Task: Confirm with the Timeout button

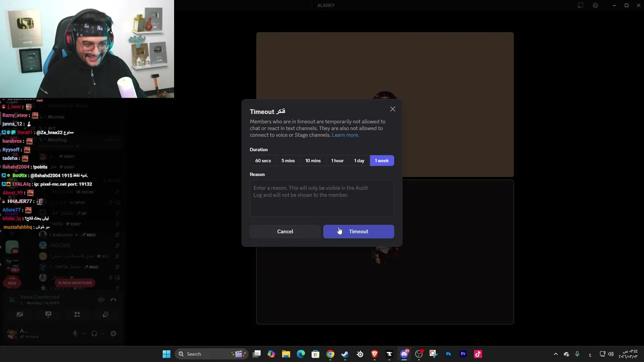Action: (x=359, y=231)
